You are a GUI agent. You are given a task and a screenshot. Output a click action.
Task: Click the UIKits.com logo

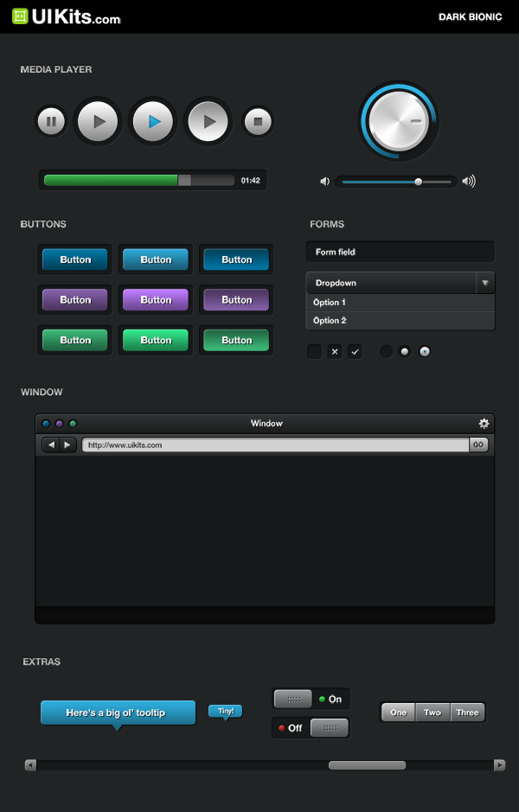coord(67,16)
